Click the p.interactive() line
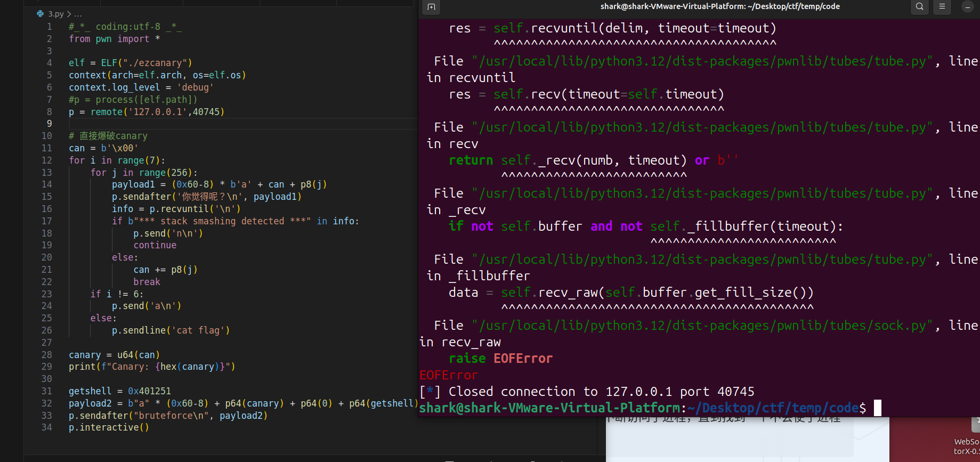 click(x=109, y=427)
